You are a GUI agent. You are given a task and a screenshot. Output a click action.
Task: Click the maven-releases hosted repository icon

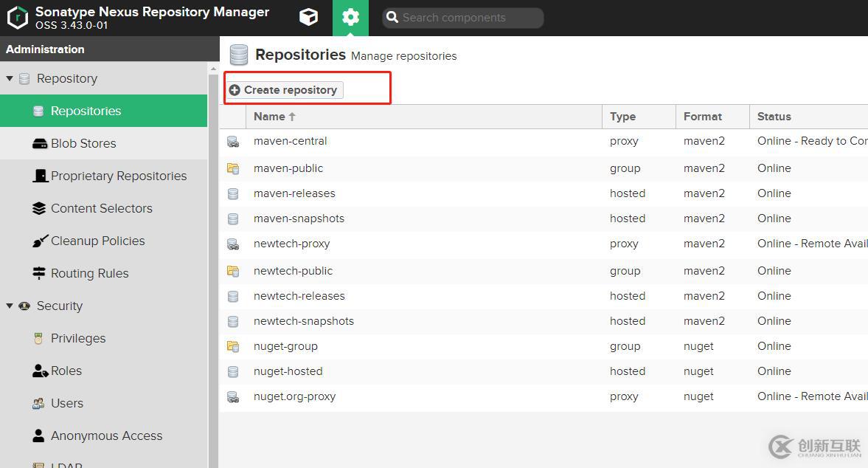click(x=233, y=194)
